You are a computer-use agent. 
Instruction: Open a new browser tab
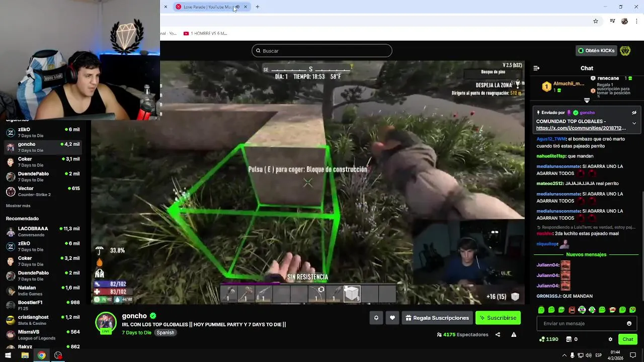tap(258, 7)
